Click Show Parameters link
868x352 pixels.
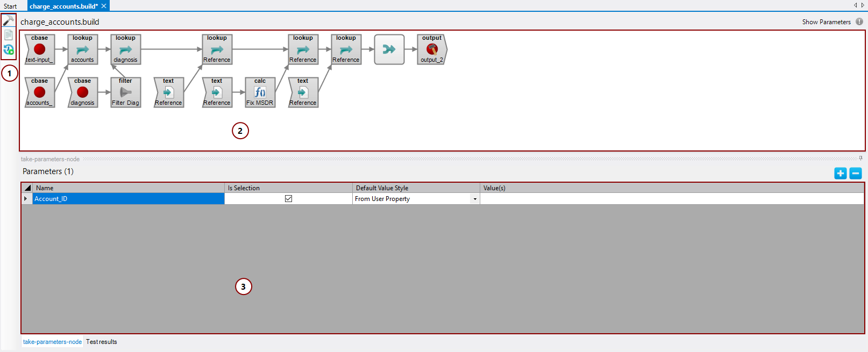826,22
